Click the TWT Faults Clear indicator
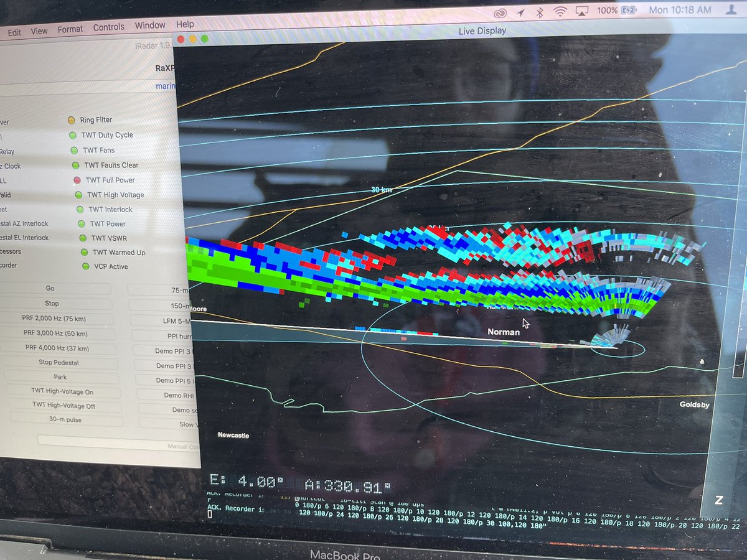 pyautogui.click(x=75, y=165)
